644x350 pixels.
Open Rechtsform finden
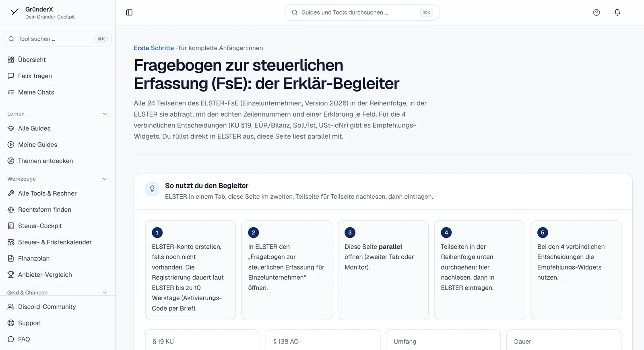58,210
